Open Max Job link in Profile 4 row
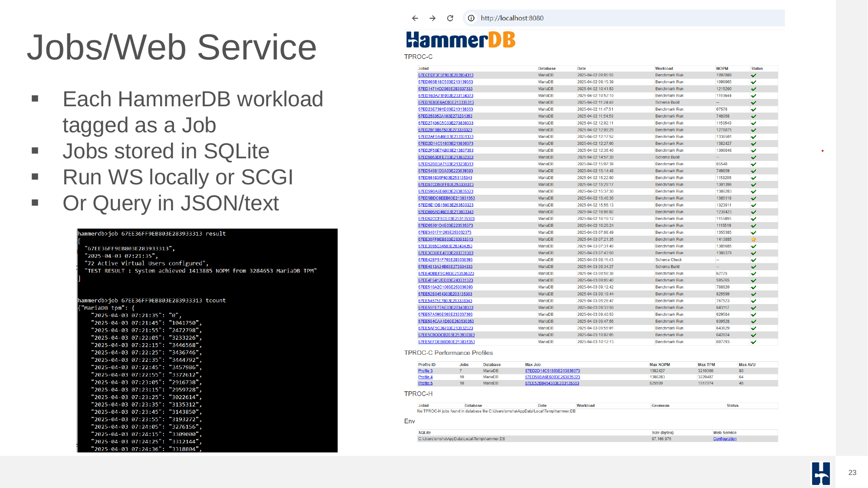Screen dimensions: 868x488 (x=552, y=377)
